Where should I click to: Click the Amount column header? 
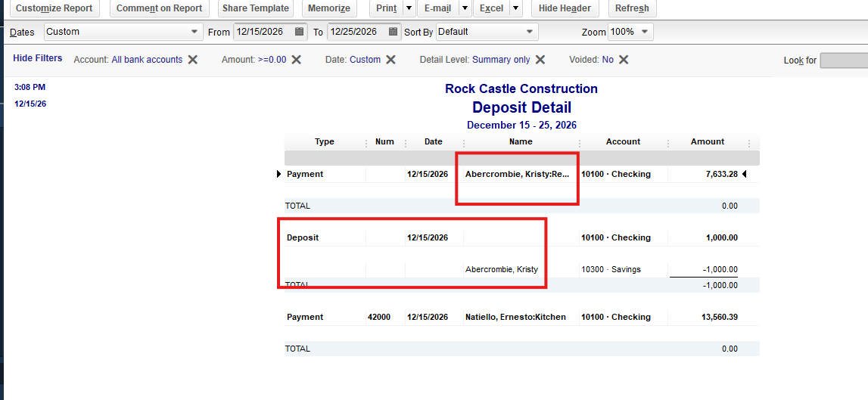(708, 141)
